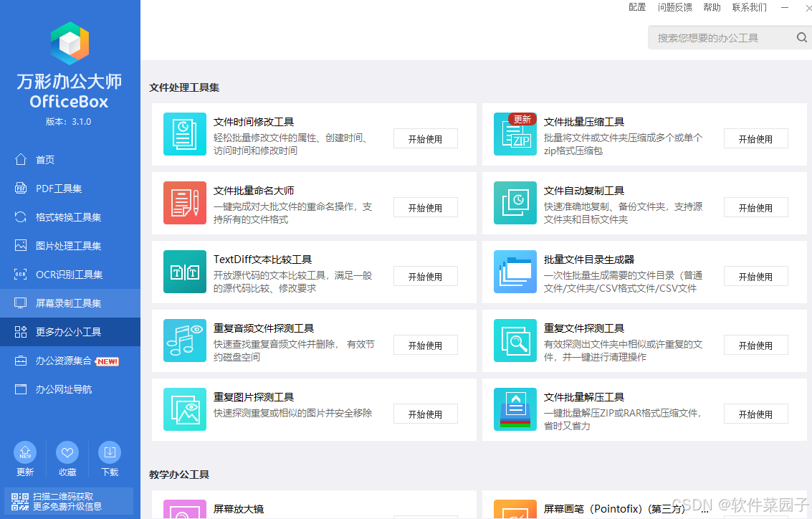Click the 版本: 3.1.0 text
The height and width of the screenshot is (519, 812).
68,122
